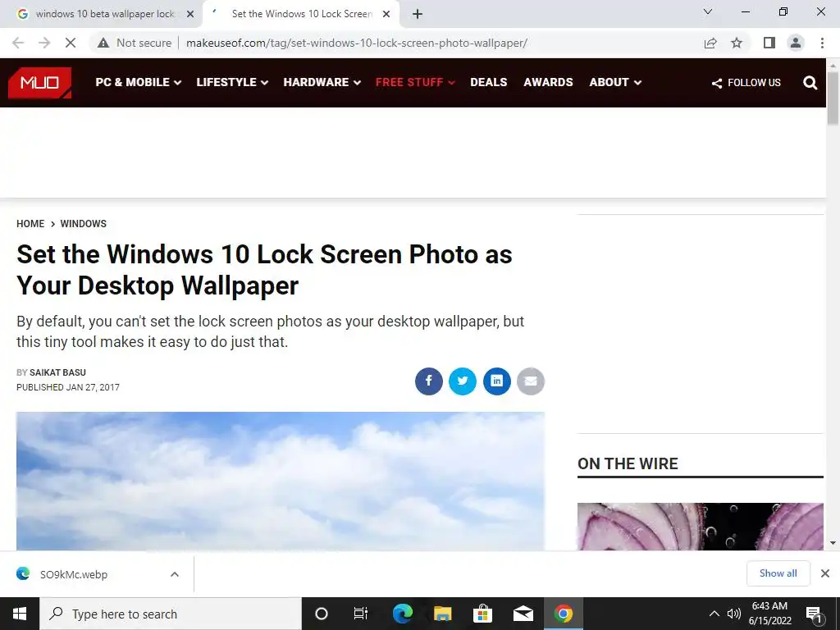
Task: Go to WINDOWS breadcrumb
Action: point(83,223)
